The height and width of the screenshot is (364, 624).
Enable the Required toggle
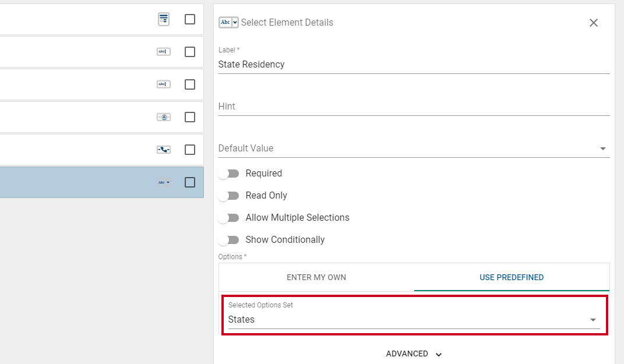click(228, 174)
